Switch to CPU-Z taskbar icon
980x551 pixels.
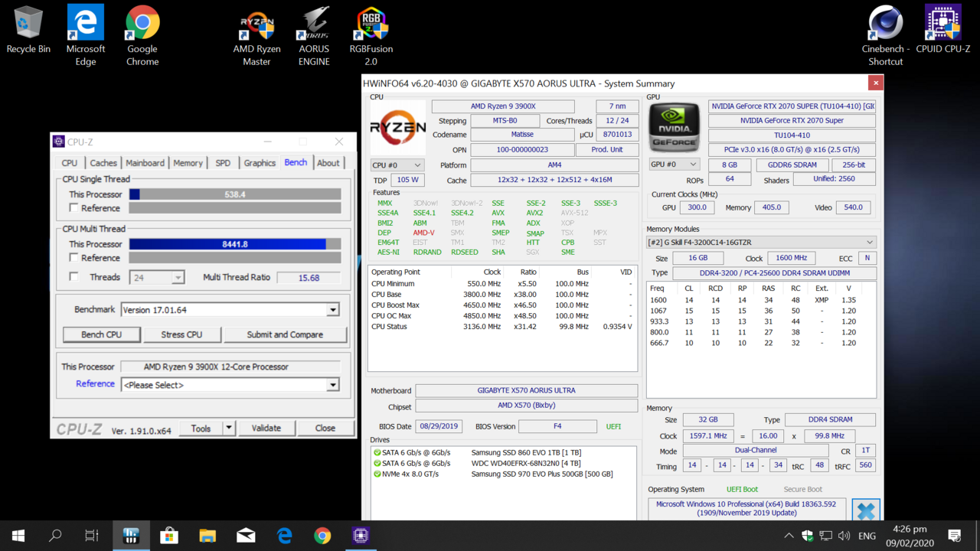tap(361, 536)
